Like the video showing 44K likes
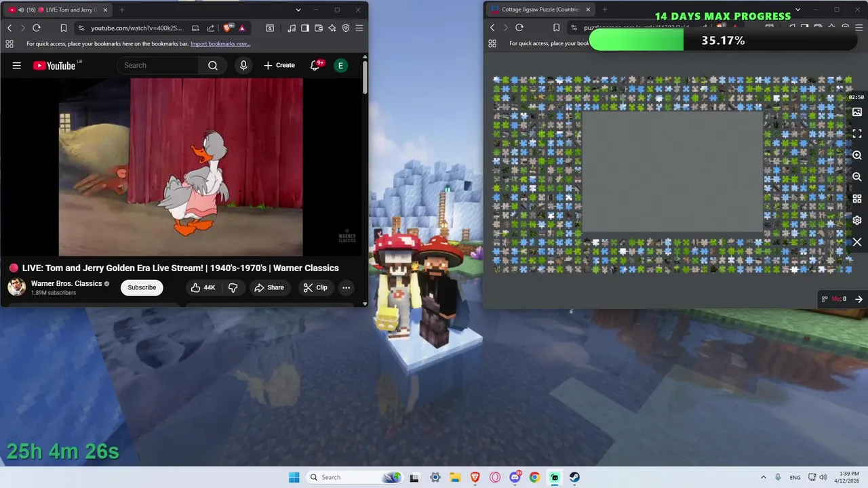The width and height of the screenshot is (868, 488). pyautogui.click(x=203, y=287)
